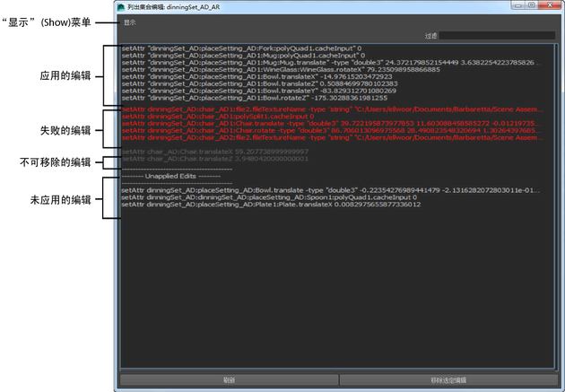The height and width of the screenshot is (392, 565).
Task: Select the greyed chair_AD:Chair.translateX edit
Action: 215,152
